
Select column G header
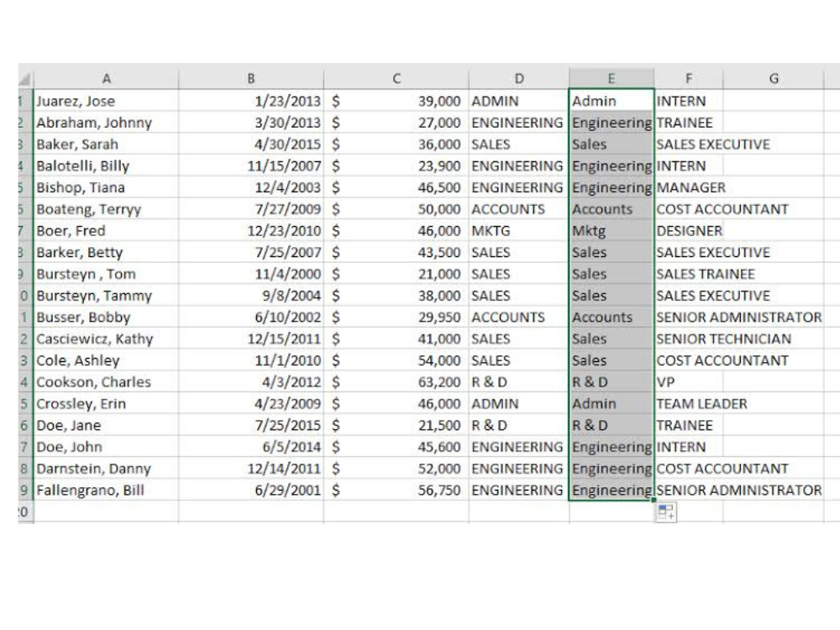coord(773,79)
